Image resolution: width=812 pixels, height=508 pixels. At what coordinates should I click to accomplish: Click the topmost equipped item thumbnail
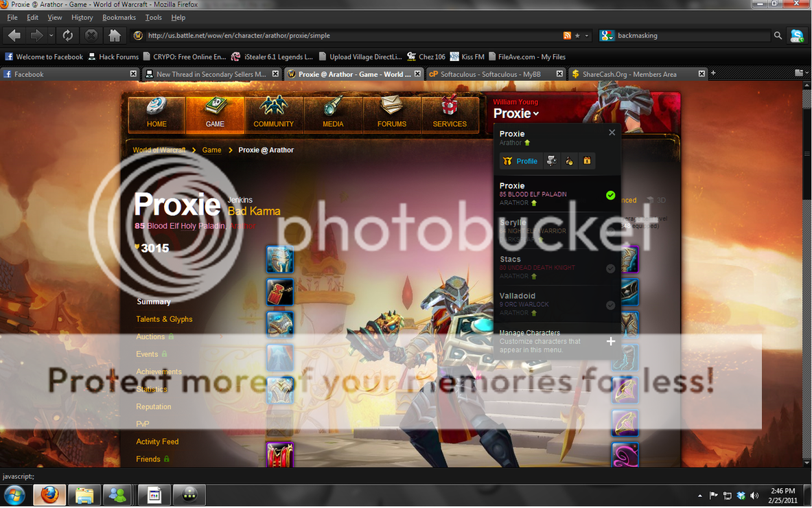point(280,259)
